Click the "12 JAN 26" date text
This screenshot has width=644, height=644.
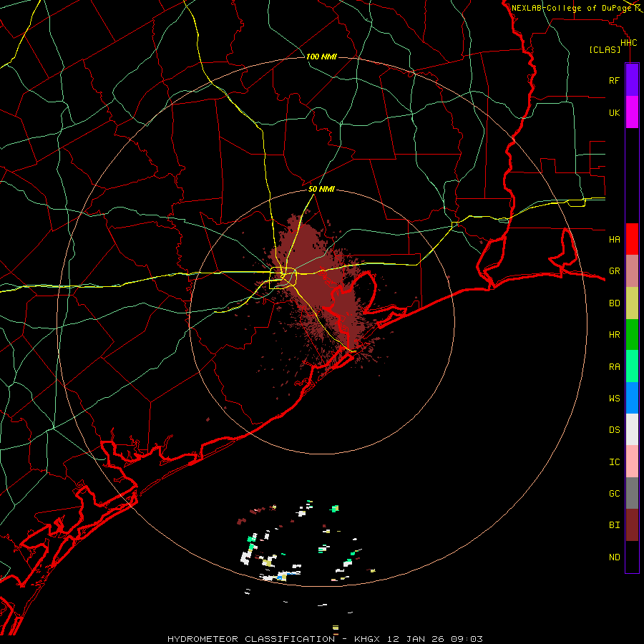coord(417,639)
